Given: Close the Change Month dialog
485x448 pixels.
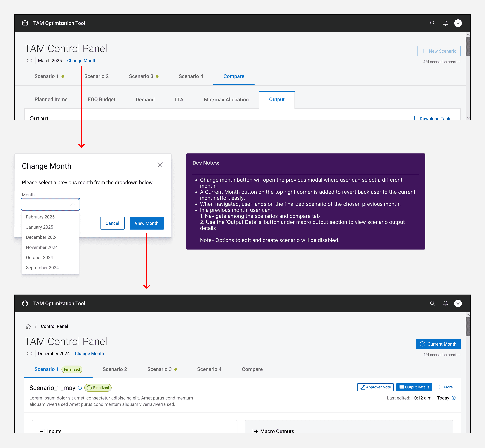Looking at the screenshot, I should pos(160,165).
